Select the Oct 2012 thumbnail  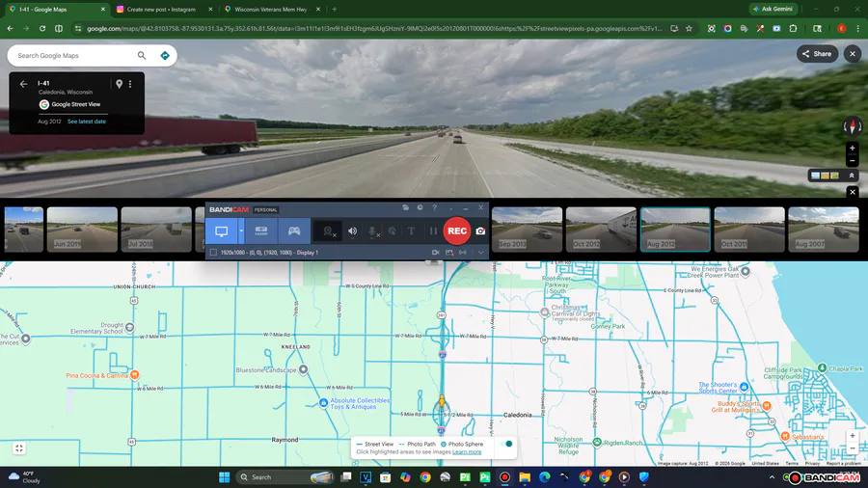pos(601,230)
